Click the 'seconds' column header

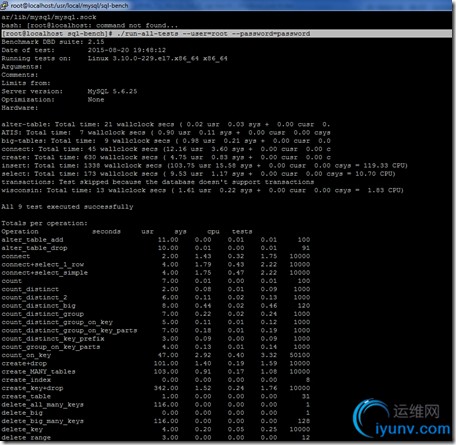[106, 231]
